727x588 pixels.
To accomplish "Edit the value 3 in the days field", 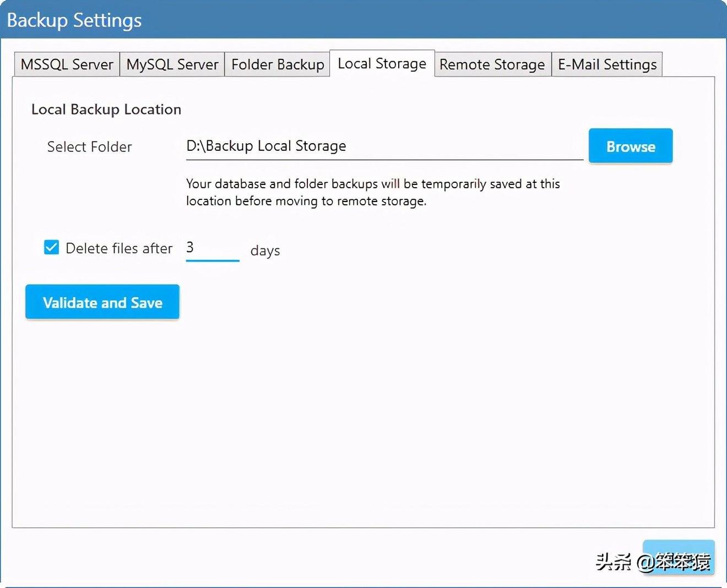I will click(212, 248).
